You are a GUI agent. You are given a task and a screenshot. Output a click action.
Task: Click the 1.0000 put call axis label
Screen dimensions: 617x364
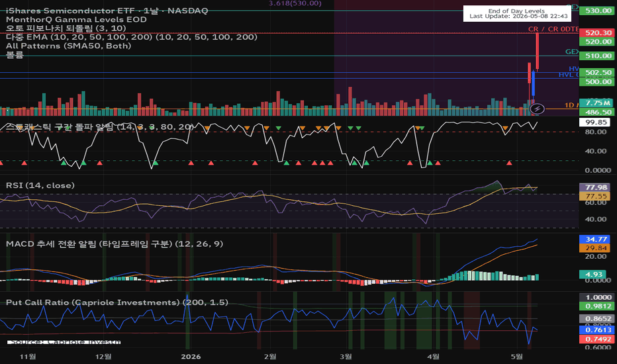[598, 298]
